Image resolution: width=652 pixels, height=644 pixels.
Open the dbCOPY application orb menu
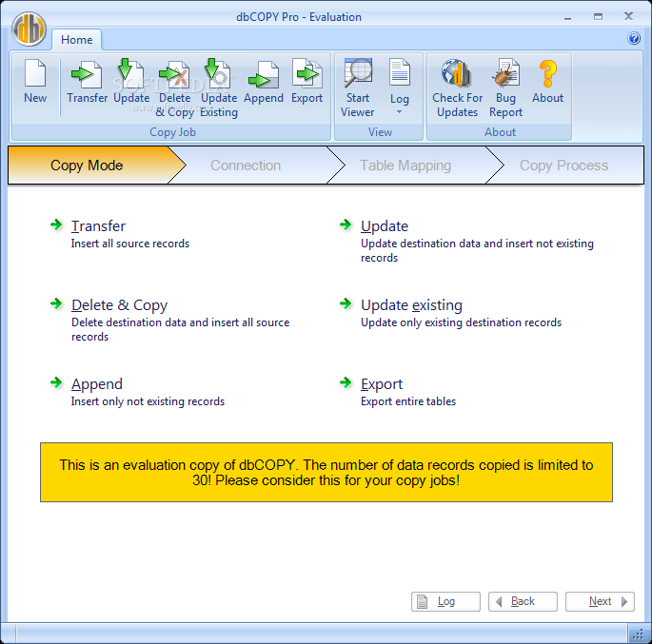point(29,29)
